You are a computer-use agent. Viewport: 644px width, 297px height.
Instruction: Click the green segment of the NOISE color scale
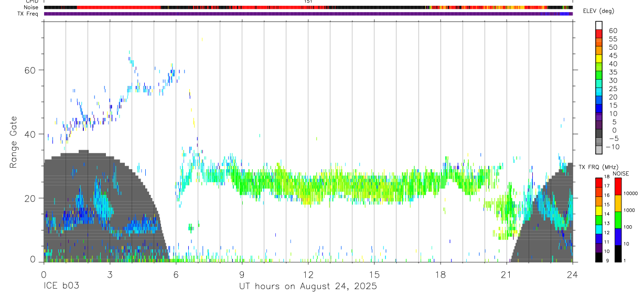619,220
